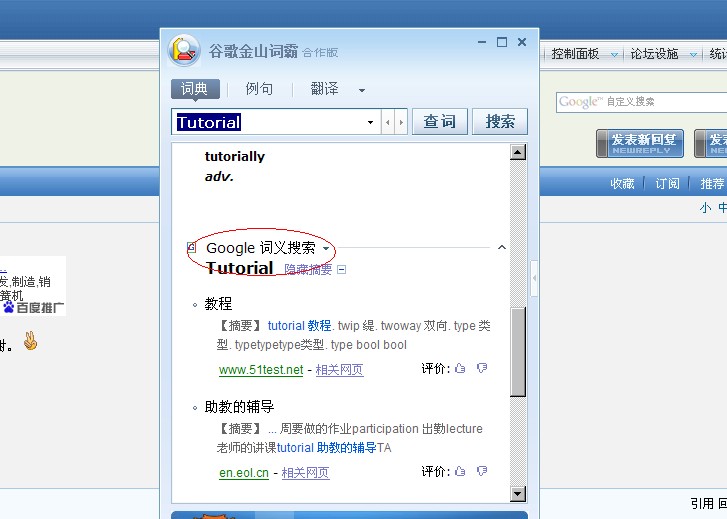Click the tutorially word entry
Image resolution: width=727 pixels, height=519 pixels.
click(235, 157)
